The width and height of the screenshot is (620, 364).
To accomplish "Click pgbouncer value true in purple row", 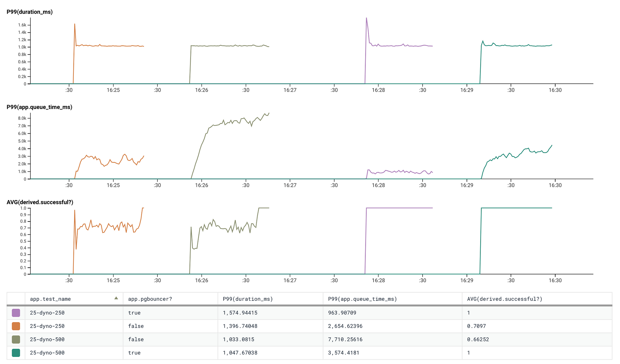I will [x=134, y=313].
